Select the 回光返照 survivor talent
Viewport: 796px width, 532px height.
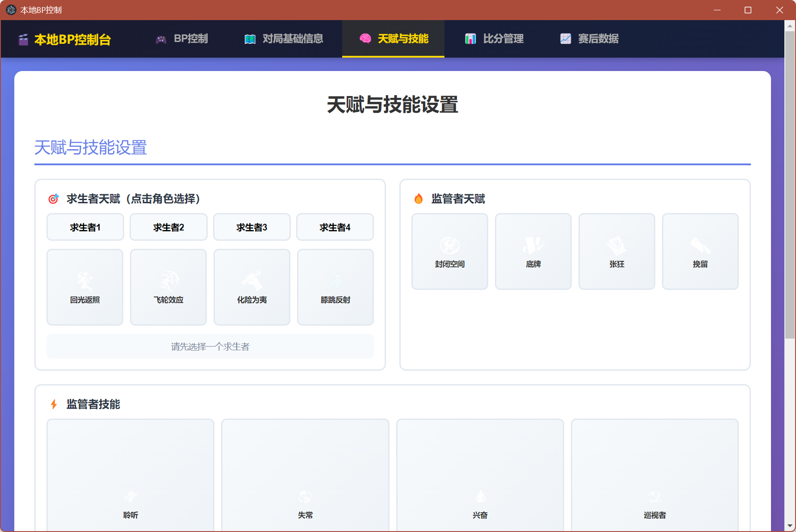click(84, 287)
